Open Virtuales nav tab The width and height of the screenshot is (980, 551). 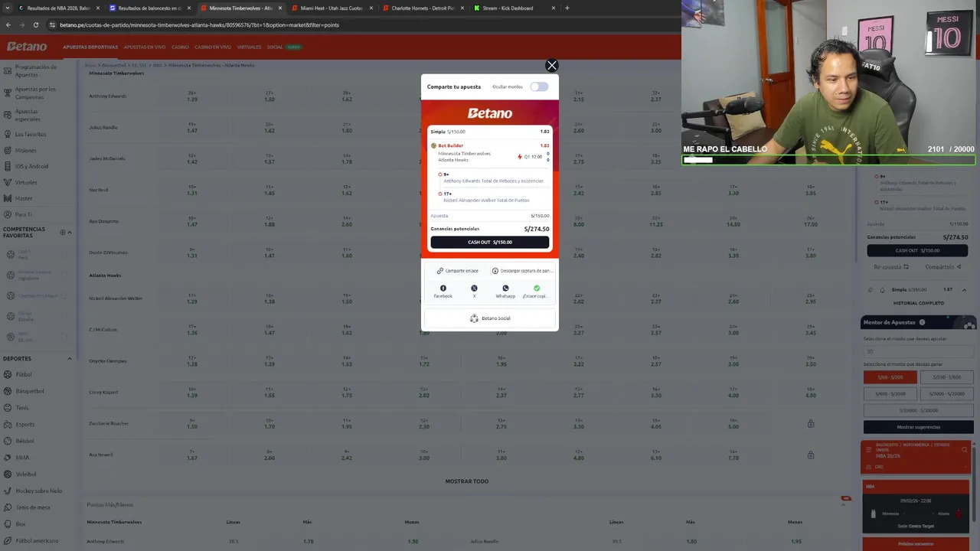point(249,47)
